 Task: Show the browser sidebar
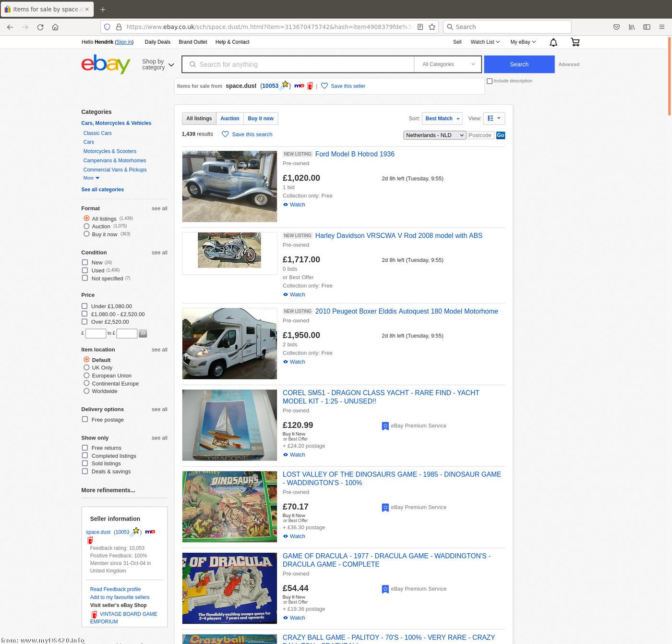[647, 27]
